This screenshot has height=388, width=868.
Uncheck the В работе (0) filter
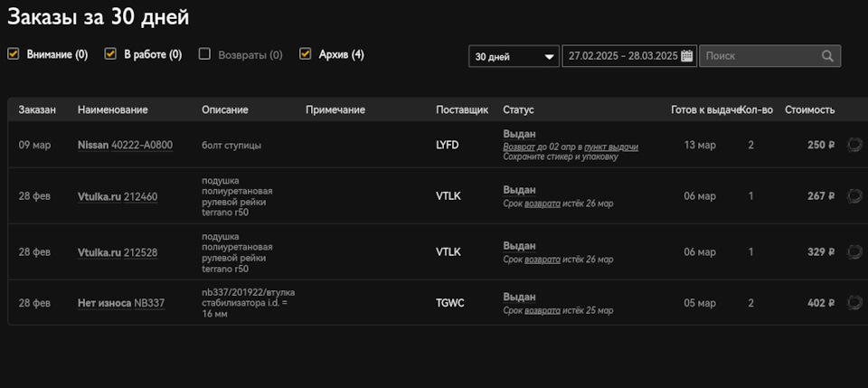click(x=111, y=54)
